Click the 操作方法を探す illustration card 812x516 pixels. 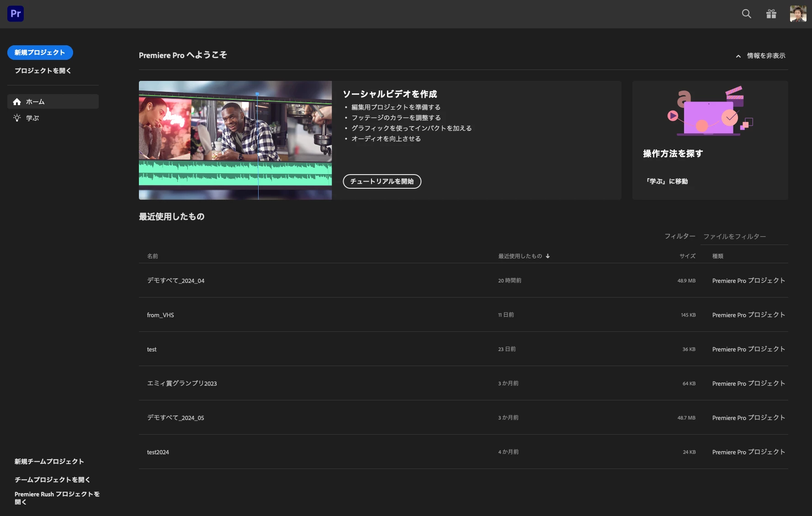coord(710,140)
